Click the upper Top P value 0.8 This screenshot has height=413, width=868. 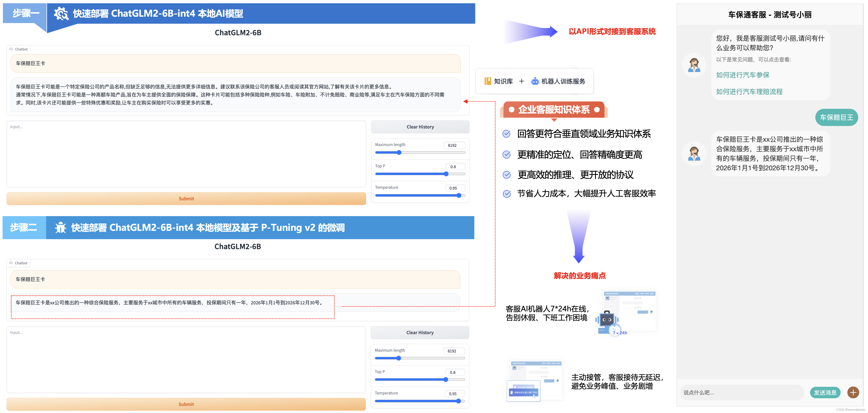pyautogui.click(x=455, y=167)
